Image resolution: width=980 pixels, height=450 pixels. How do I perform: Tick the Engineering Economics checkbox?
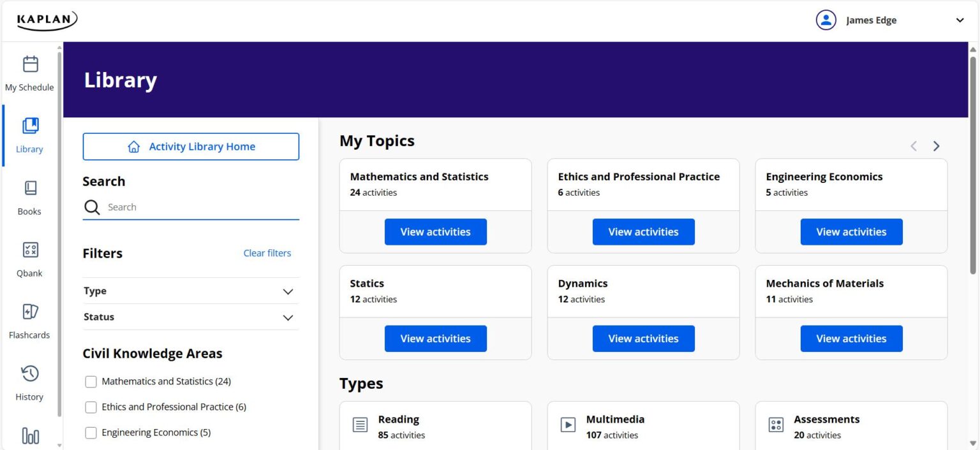coord(91,433)
